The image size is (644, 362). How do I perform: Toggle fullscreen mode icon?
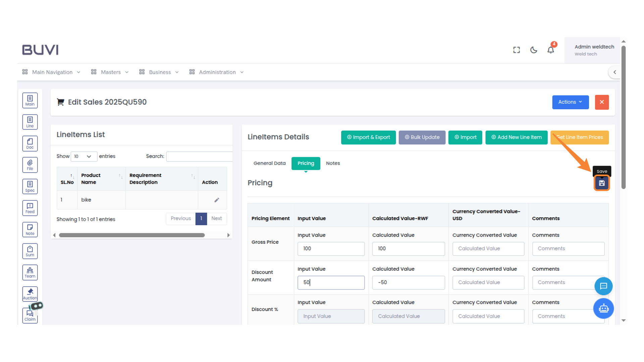pos(517,50)
